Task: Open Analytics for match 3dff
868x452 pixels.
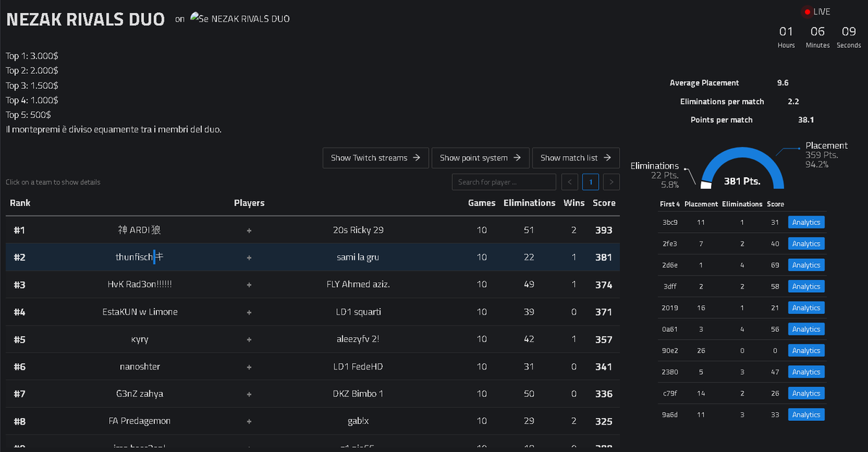Action: click(806, 286)
